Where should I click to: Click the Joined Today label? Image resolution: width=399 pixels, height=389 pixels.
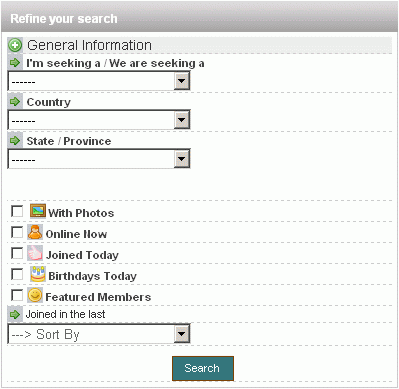pyautogui.click(x=82, y=255)
